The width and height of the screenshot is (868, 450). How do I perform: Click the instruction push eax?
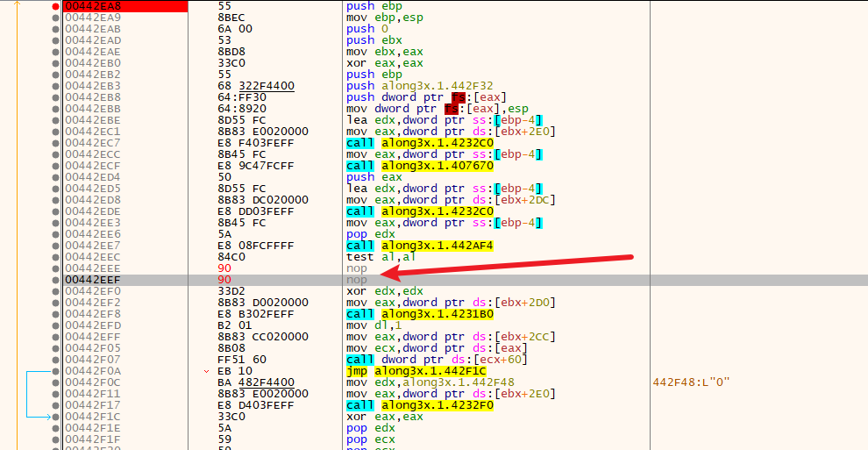pos(374,177)
